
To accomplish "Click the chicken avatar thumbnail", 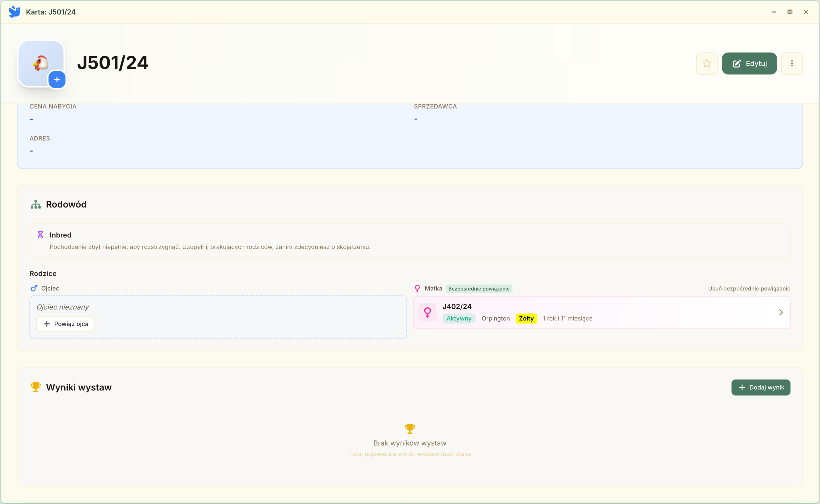I will pos(41,63).
